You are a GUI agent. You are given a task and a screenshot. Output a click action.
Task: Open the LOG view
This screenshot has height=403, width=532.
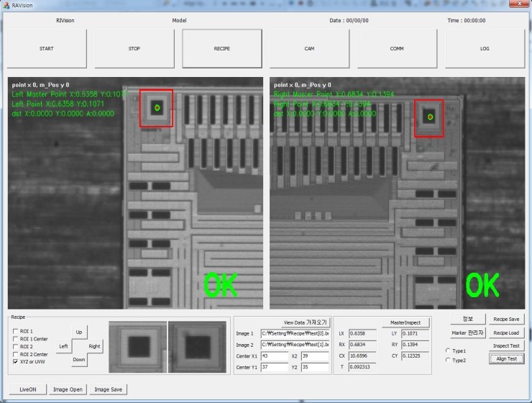click(485, 48)
